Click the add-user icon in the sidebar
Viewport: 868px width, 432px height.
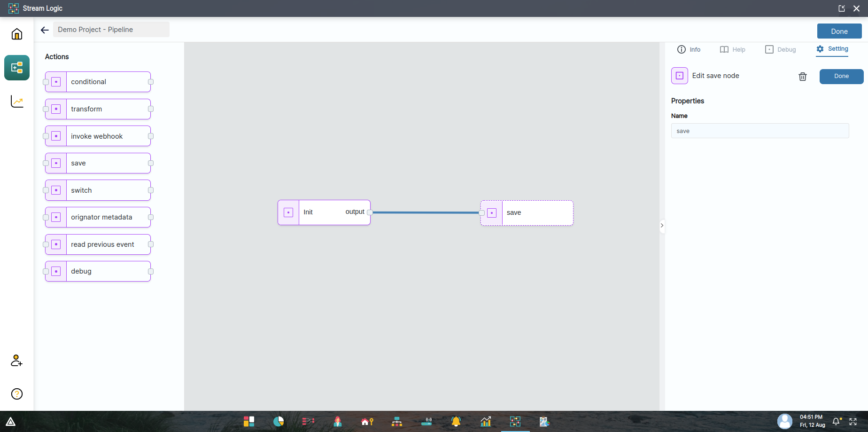pos(16,361)
